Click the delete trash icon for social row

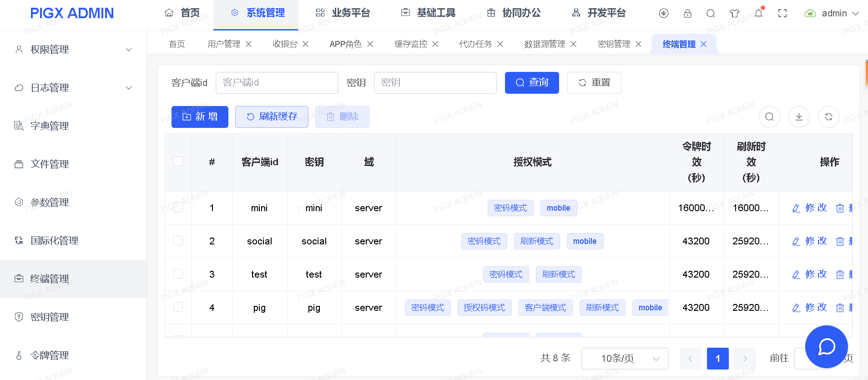840,241
